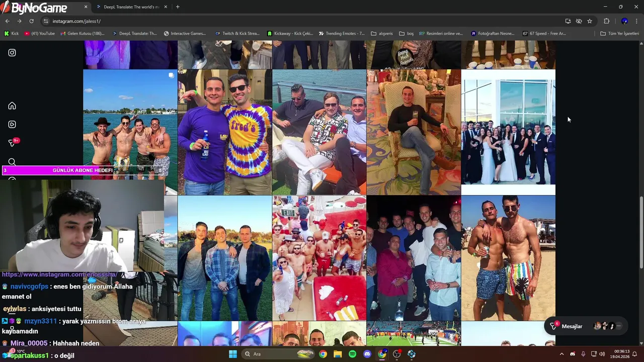
Task: Expand the Tüm Yer İşaretleri folder
Action: pyautogui.click(x=619, y=34)
